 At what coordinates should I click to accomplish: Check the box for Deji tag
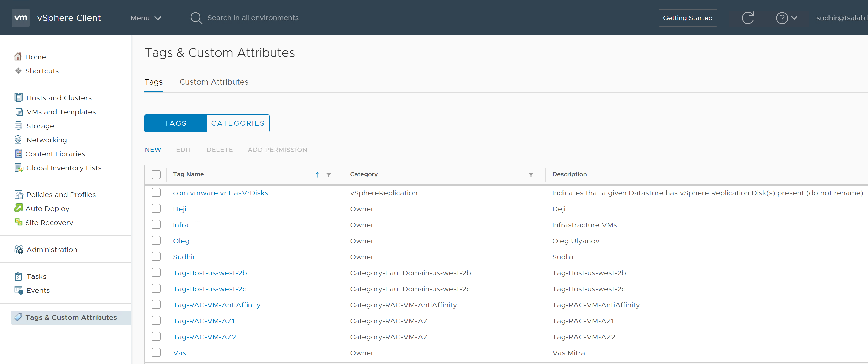(x=156, y=209)
